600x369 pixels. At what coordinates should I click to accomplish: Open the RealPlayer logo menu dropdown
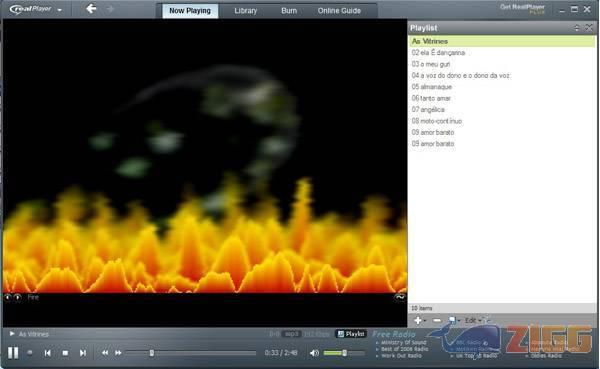pos(60,10)
